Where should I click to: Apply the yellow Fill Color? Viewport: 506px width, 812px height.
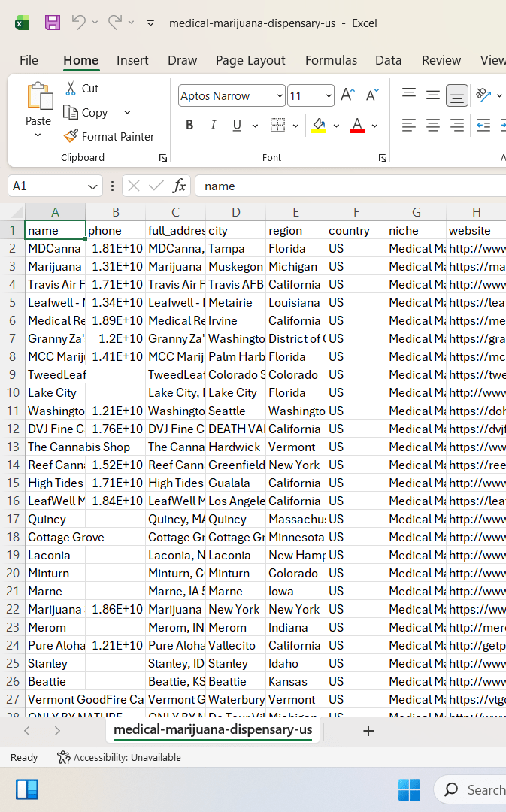click(319, 125)
